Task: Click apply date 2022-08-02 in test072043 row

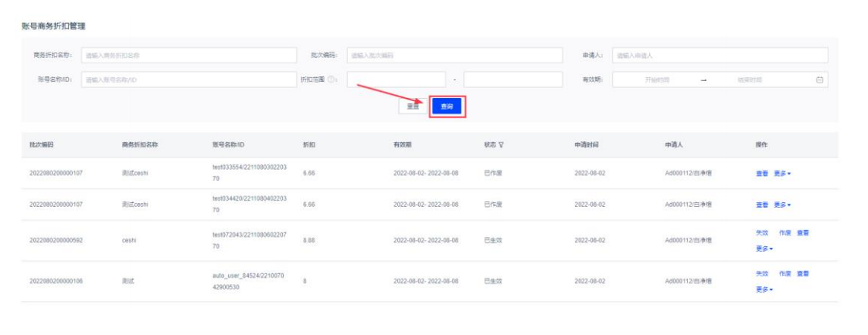Action: click(590, 241)
